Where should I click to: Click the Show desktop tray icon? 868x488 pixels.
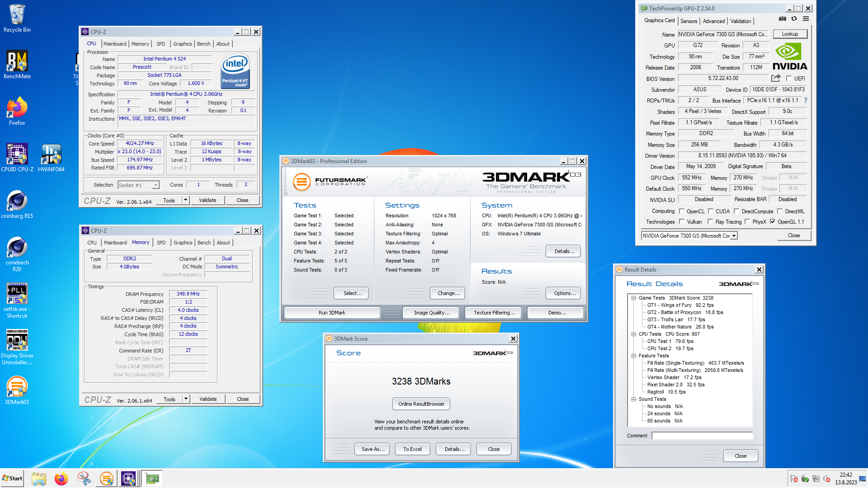(863, 479)
